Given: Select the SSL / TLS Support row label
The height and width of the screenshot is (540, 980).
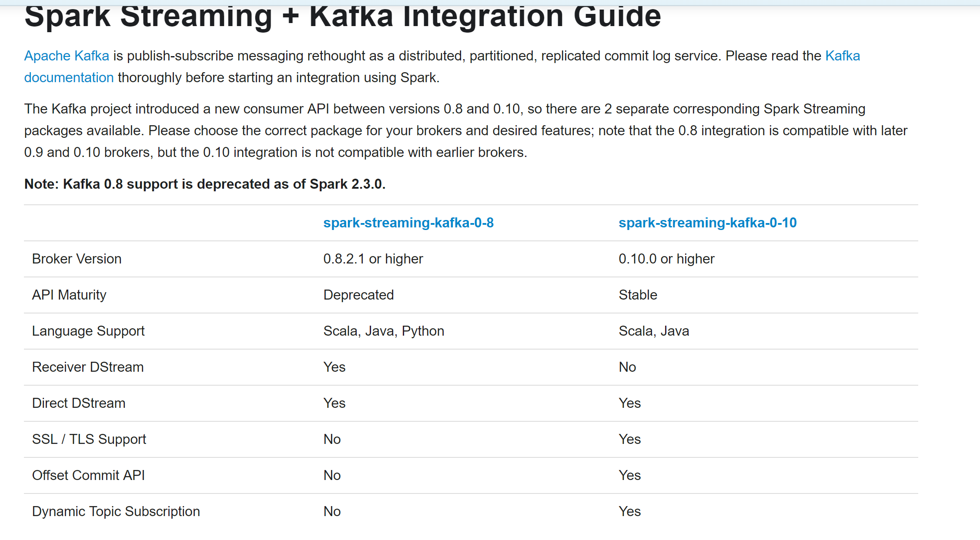Looking at the screenshot, I should point(89,439).
